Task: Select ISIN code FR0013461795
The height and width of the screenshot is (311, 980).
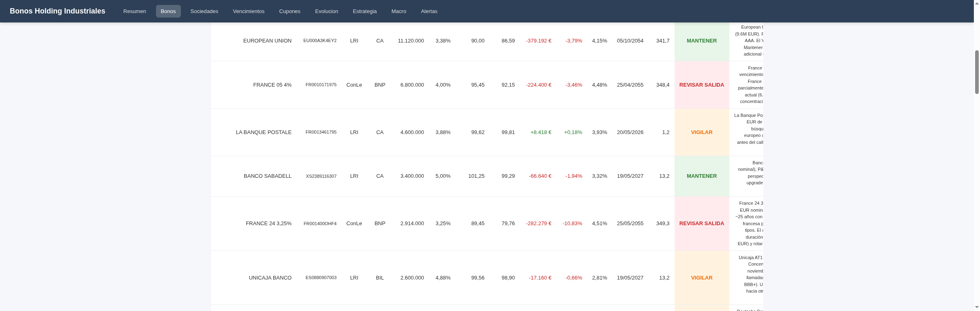Action: coord(321,132)
